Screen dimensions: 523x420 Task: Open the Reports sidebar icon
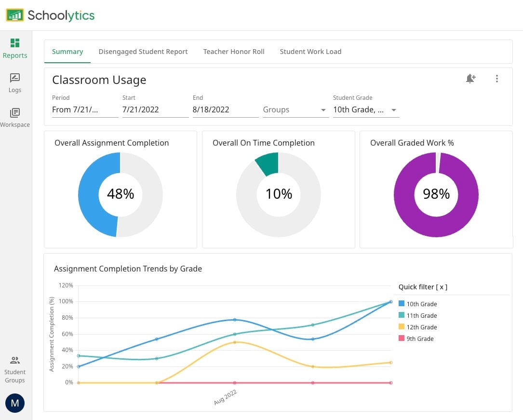tap(14, 48)
